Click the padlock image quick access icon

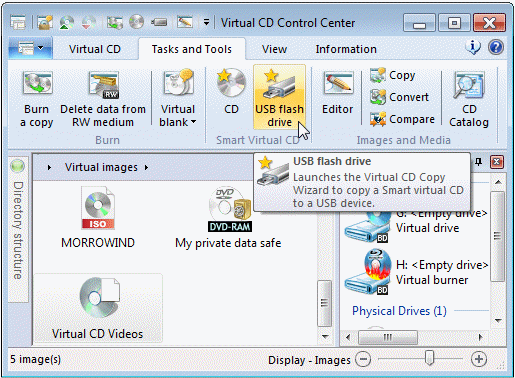[45, 23]
